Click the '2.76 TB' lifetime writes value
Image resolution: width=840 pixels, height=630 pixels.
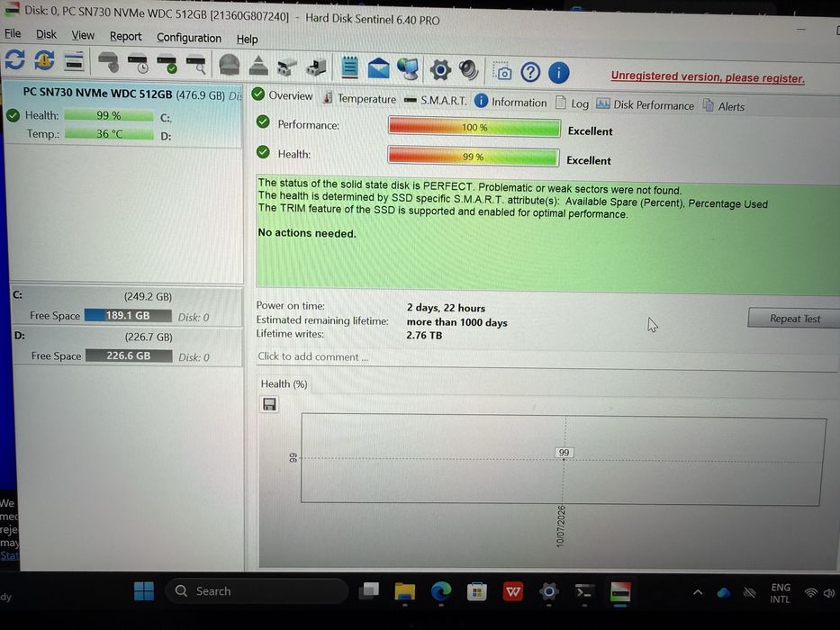[424, 336]
